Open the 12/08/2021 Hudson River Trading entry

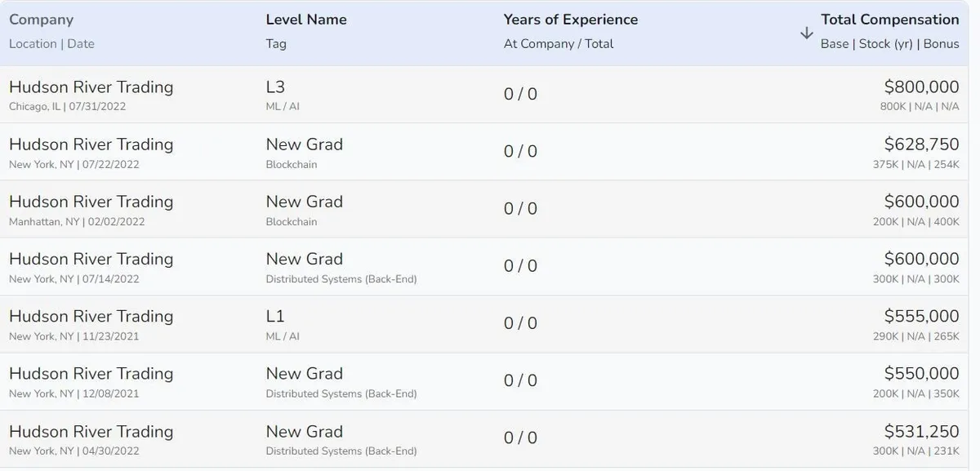point(91,373)
